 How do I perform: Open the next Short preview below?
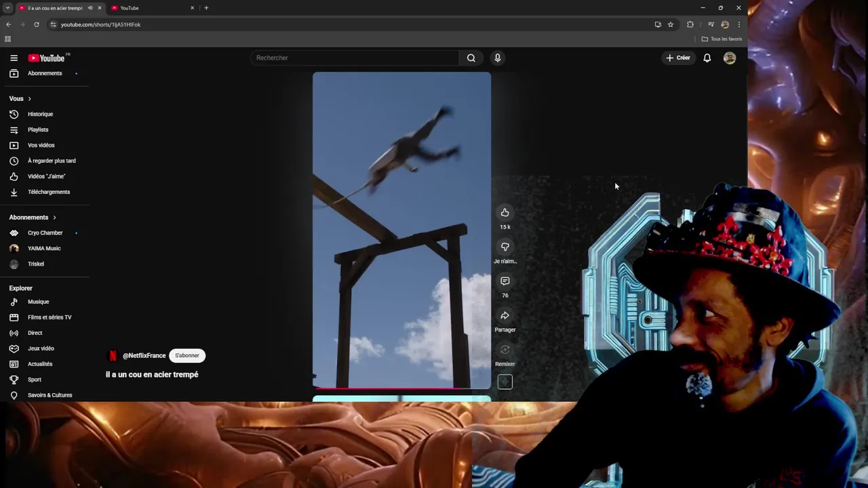(x=401, y=399)
